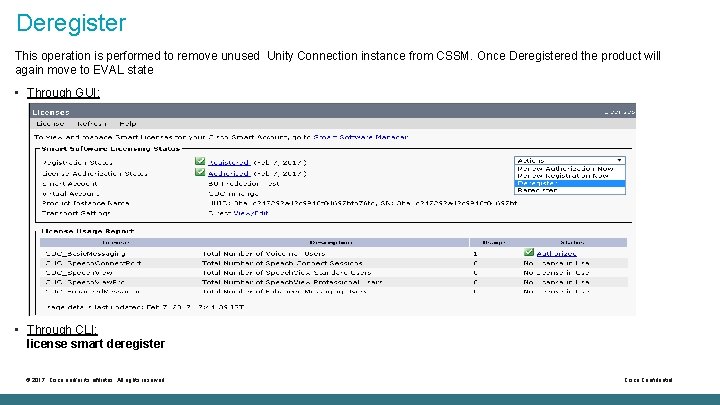Click the 'license smart deregister' command text
This screenshot has height=405, width=720.
pyautogui.click(x=96, y=344)
